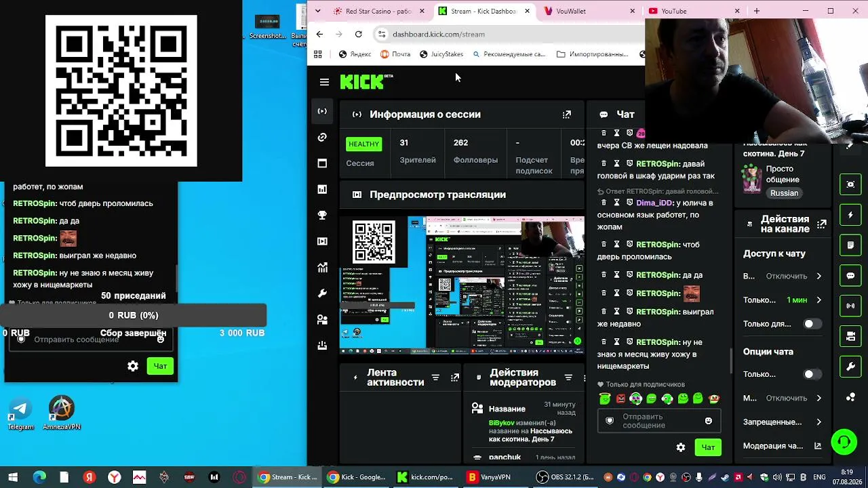The width and height of the screenshot is (868, 488).
Task: Open a new browser tab
Action: [x=757, y=11]
